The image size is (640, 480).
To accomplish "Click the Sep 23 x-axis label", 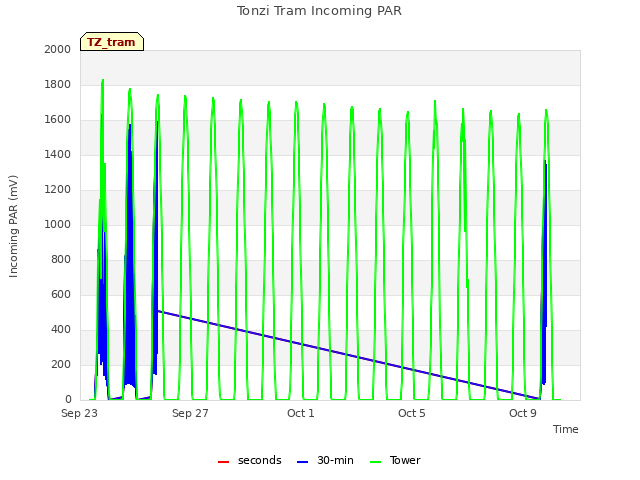I will (80, 413).
